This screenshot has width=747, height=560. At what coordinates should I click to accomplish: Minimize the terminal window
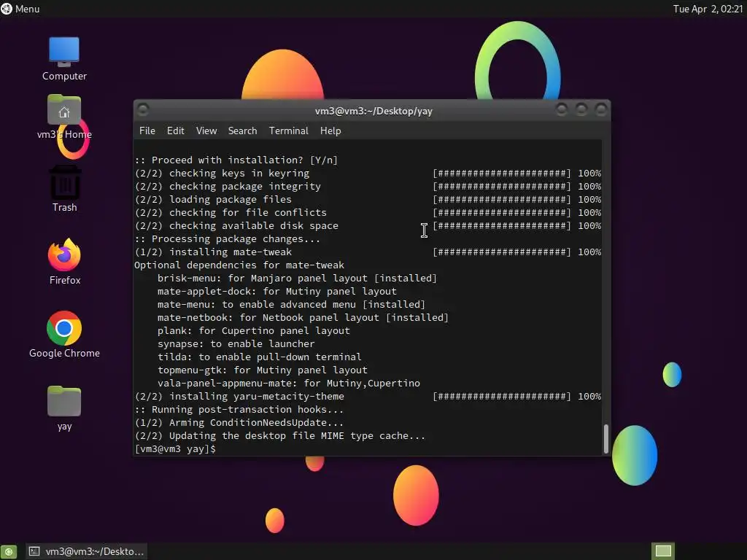pyautogui.click(x=562, y=110)
